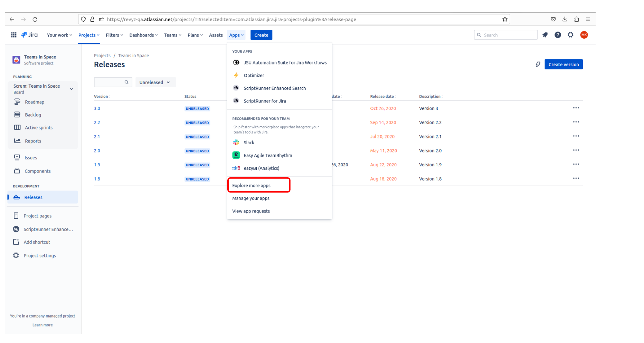Open Backlog in the sidebar
This screenshot has width=644, height=343.
(x=42, y=115)
